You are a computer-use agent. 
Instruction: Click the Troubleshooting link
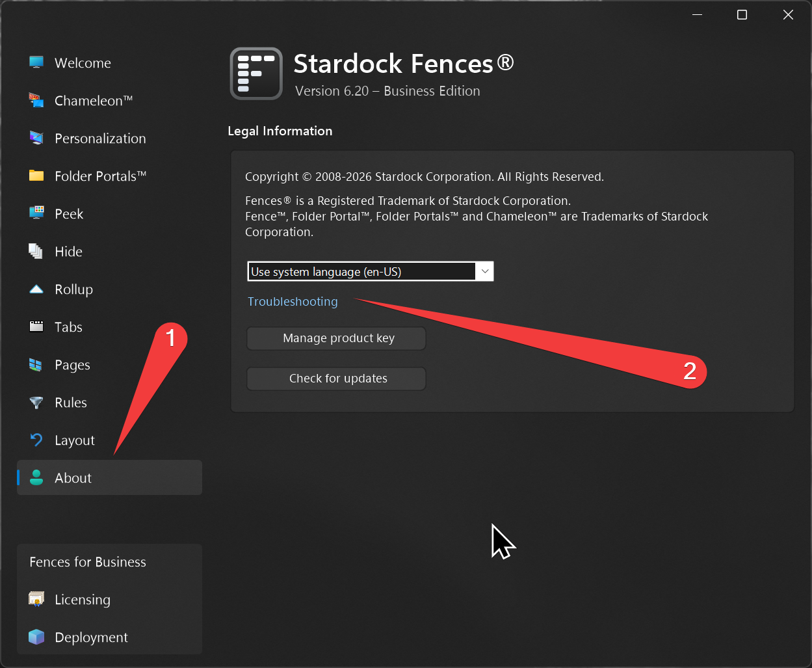[x=293, y=302]
